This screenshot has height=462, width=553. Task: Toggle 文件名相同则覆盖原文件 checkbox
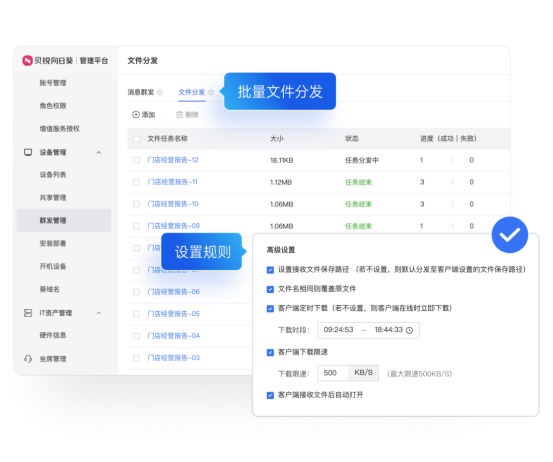point(270,290)
